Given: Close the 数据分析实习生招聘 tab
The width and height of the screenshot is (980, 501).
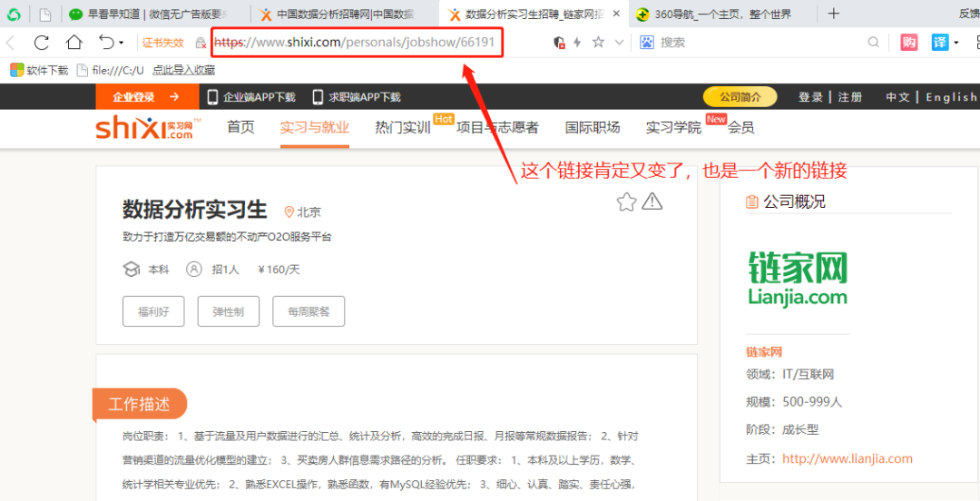Looking at the screenshot, I should tap(616, 14).
